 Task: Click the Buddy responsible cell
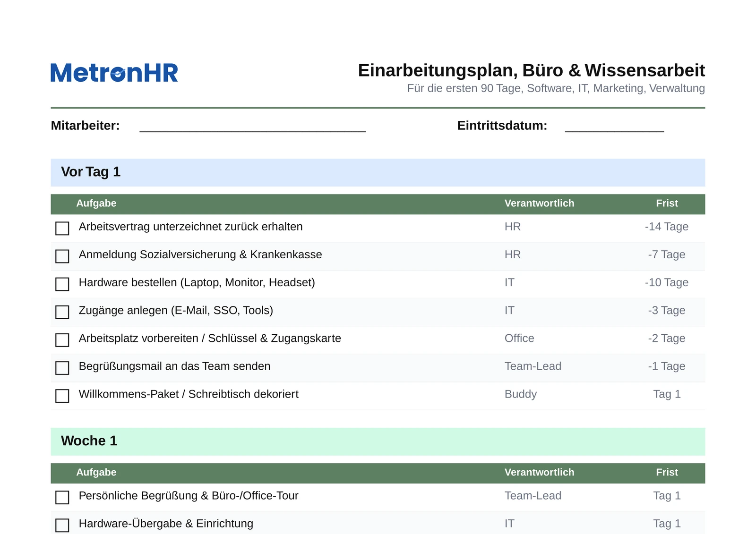click(x=521, y=394)
